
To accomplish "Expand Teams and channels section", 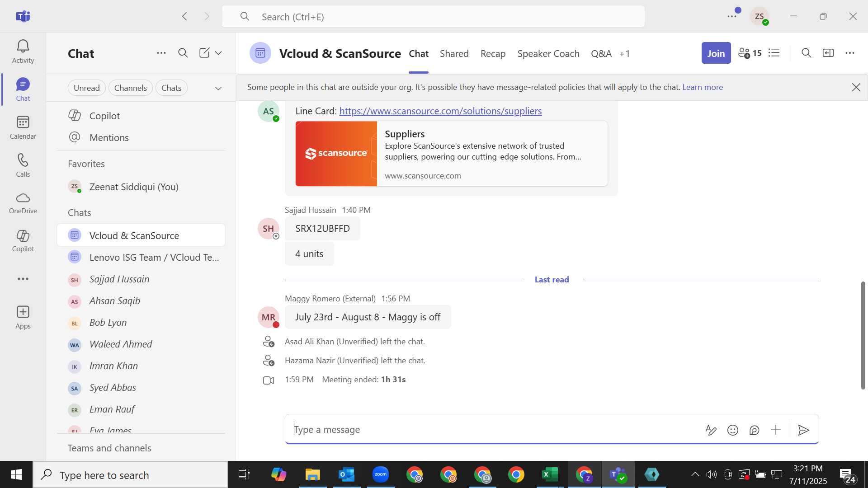I will (109, 448).
